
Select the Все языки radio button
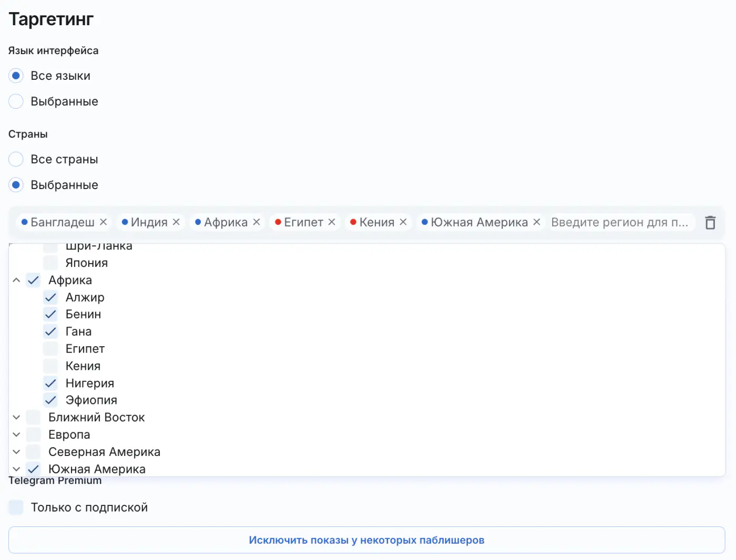16,76
